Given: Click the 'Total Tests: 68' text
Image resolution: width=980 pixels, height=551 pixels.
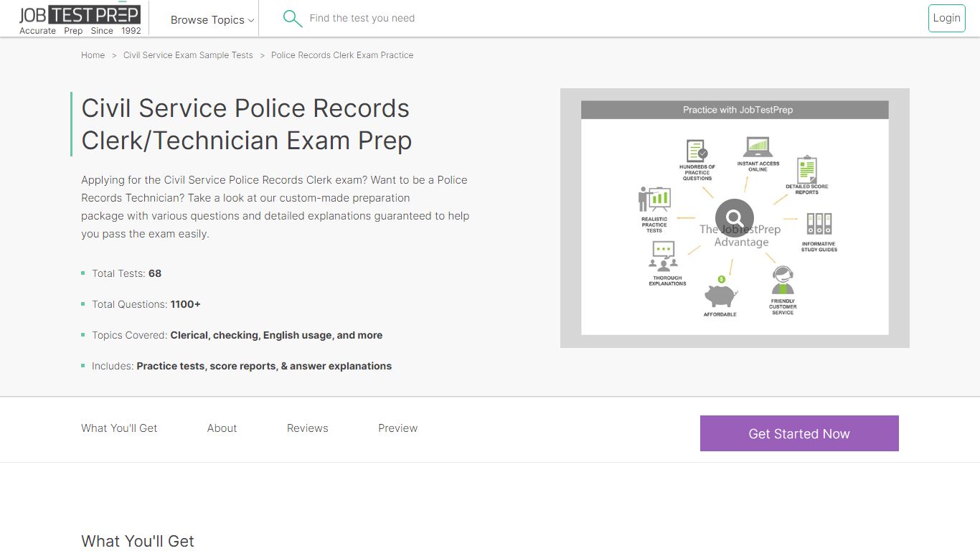Looking at the screenshot, I should 127,273.
